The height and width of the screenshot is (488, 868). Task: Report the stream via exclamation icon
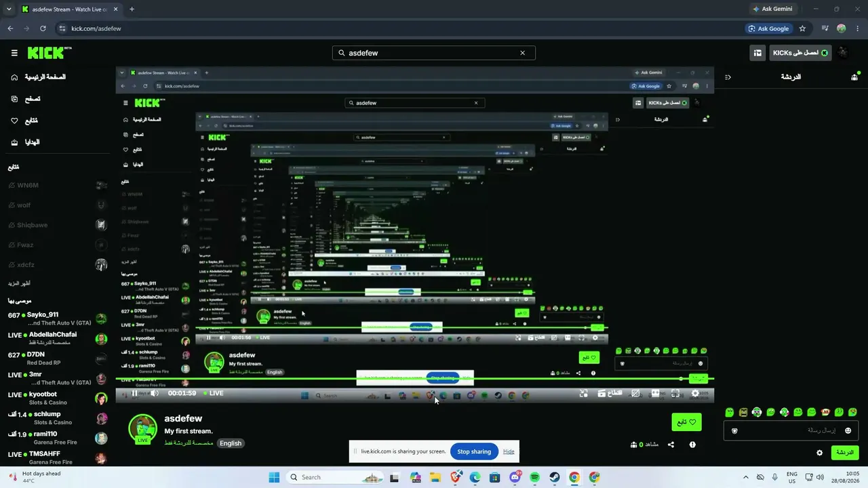click(x=692, y=445)
